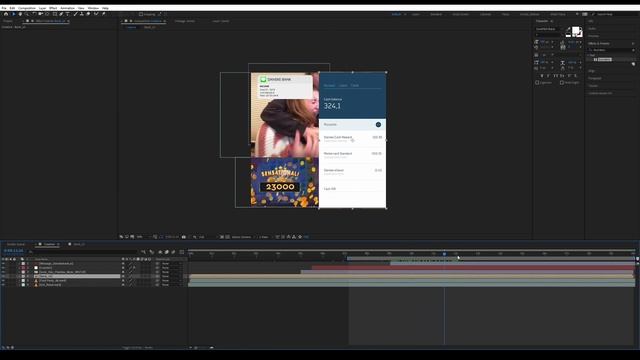This screenshot has width=640, height=360.
Task: Apply Faux Italic in Character panel
Action: 548,76
